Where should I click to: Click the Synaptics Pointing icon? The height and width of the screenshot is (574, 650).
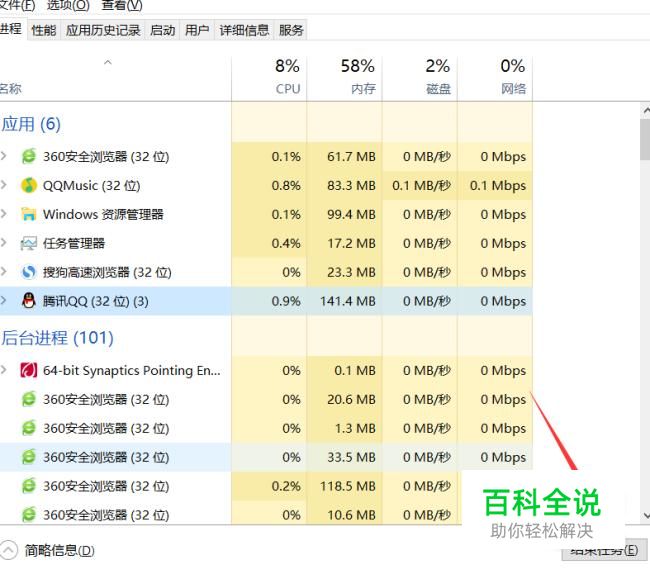coord(29,370)
